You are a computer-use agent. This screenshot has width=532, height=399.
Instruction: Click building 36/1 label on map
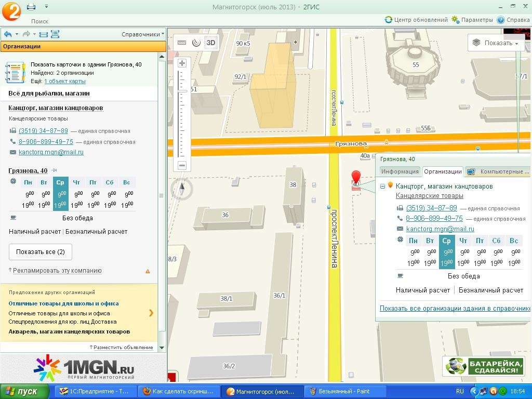279,296
